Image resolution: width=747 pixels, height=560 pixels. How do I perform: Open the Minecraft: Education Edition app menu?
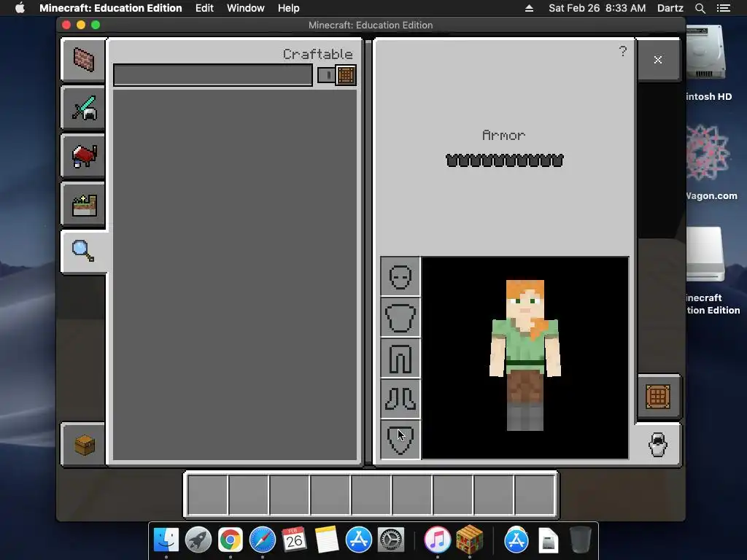[x=111, y=8]
